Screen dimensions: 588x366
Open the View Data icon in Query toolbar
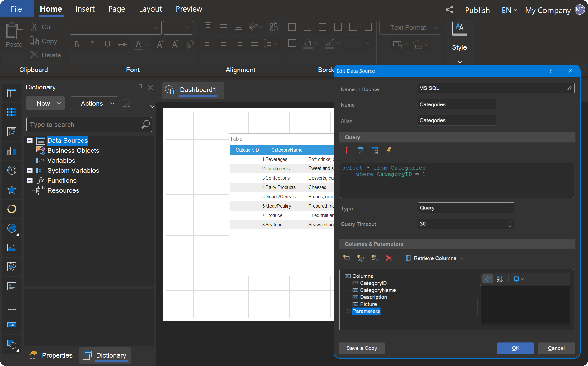[x=375, y=151]
